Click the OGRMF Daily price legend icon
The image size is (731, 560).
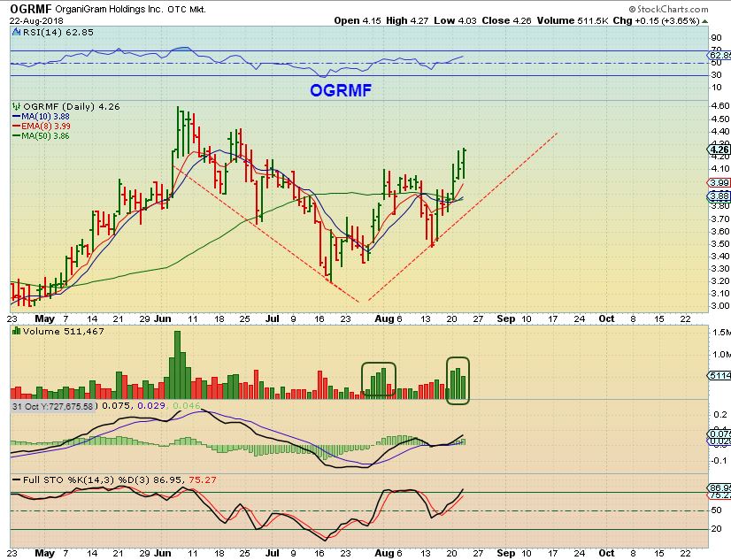point(16,107)
